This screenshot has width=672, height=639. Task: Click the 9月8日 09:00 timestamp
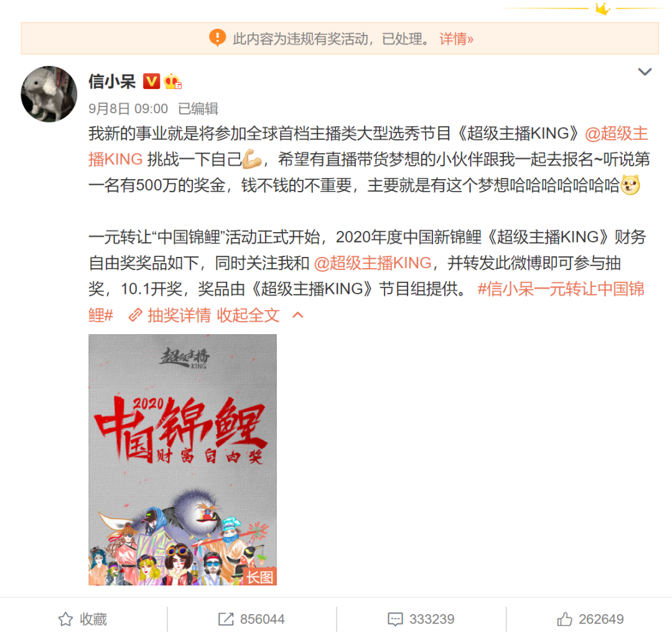tap(128, 109)
